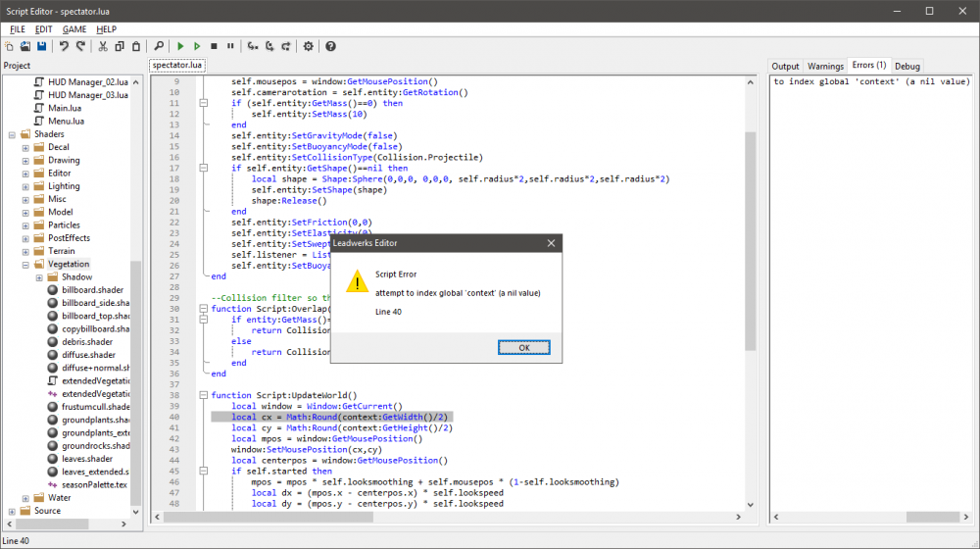This screenshot has height=549, width=980.
Task: Open settings via the gear icon
Action: click(x=309, y=46)
